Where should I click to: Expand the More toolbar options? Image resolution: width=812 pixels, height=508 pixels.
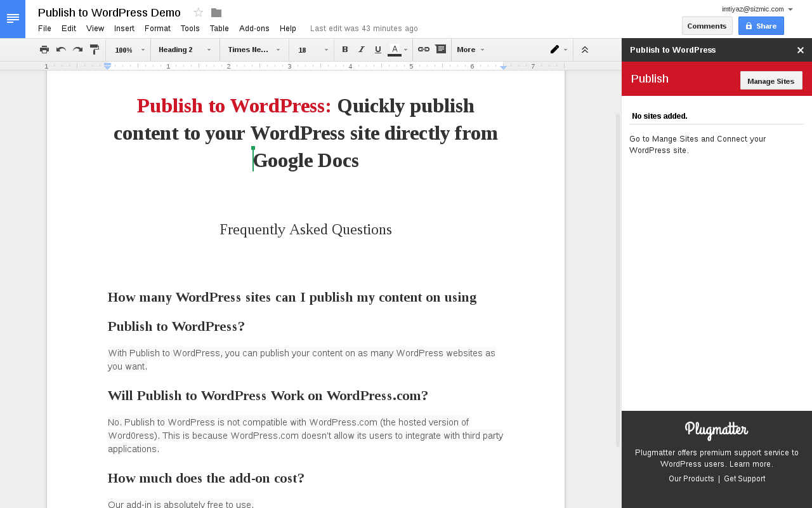tap(471, 50)
